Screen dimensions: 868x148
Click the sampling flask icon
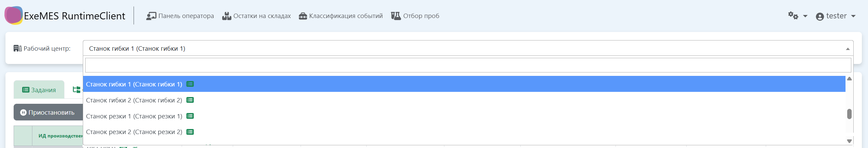click(x=396, y=16)
